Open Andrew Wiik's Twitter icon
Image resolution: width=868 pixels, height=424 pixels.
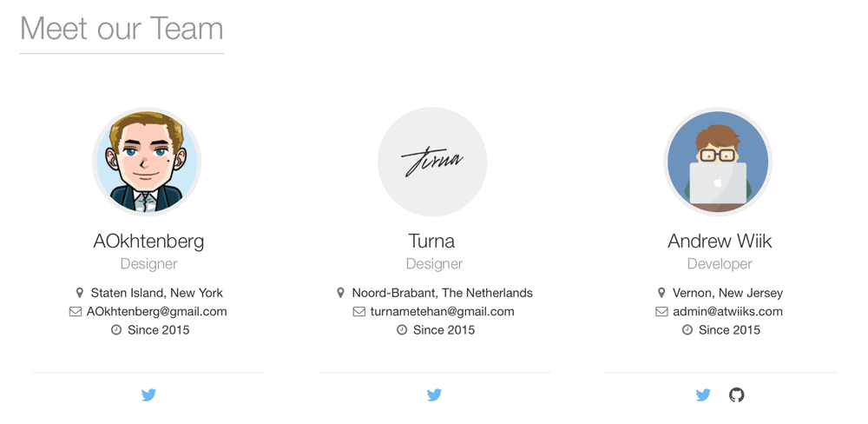[x=703, y=395]
